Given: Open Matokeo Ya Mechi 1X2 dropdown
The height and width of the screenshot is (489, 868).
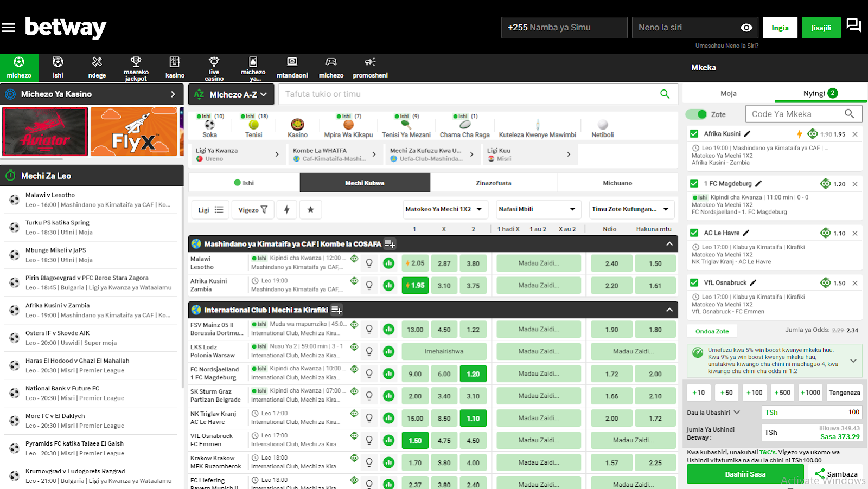Looking at the screenshot, I should [x=445, y=209].
